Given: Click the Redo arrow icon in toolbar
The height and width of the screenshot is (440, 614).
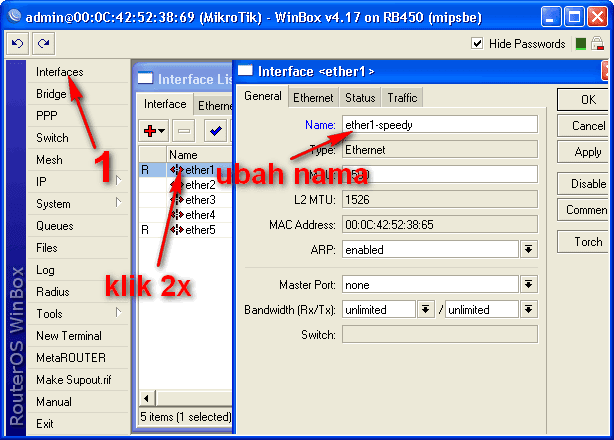Looking at the screenshot, I should coord(43,43).
